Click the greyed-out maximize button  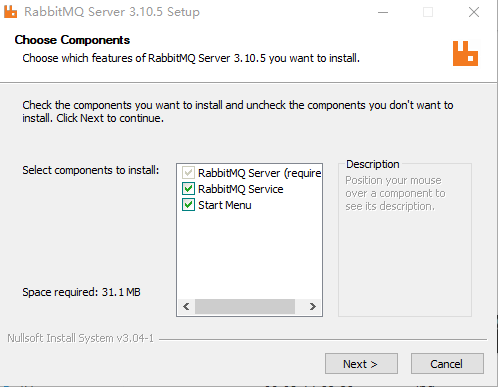428,12
